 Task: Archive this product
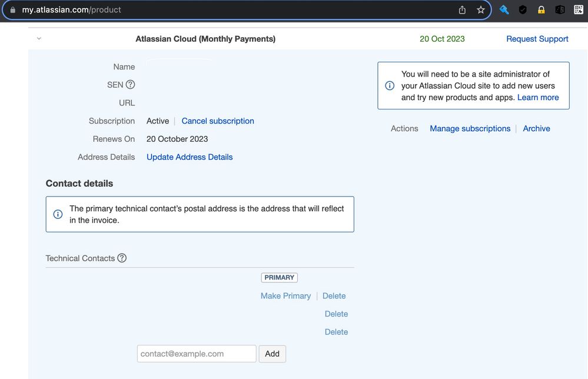click(536, 128)
